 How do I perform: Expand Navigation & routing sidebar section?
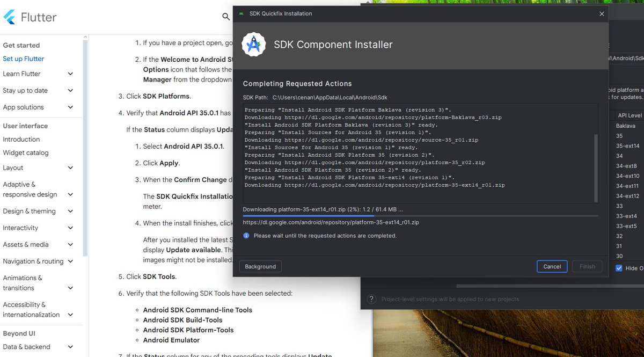(x=70, y=261)
